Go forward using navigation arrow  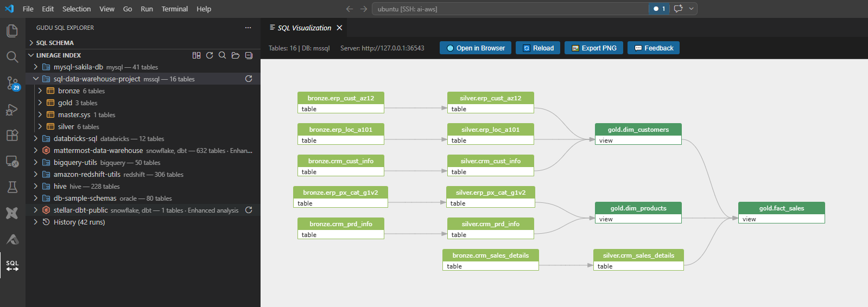click(364, 9)
